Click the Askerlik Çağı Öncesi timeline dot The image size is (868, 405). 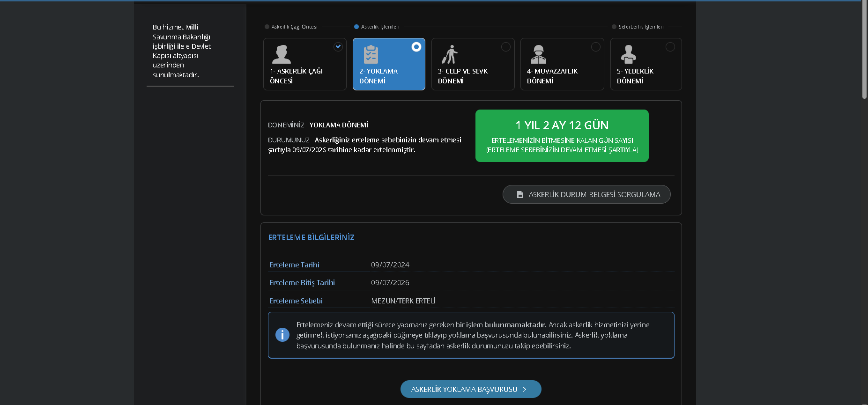pyautogui.click(x=267, y=27)
